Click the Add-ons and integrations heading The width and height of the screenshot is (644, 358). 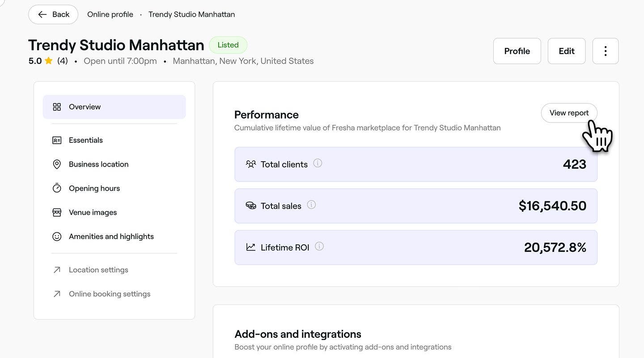(x=298, y=334)
